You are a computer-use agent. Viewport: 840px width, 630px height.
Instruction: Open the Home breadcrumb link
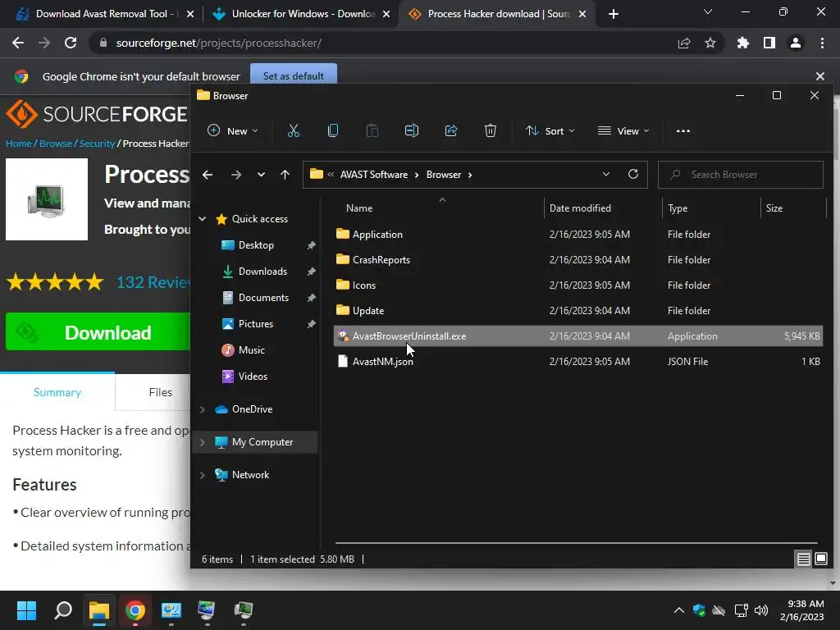[18, 144]
